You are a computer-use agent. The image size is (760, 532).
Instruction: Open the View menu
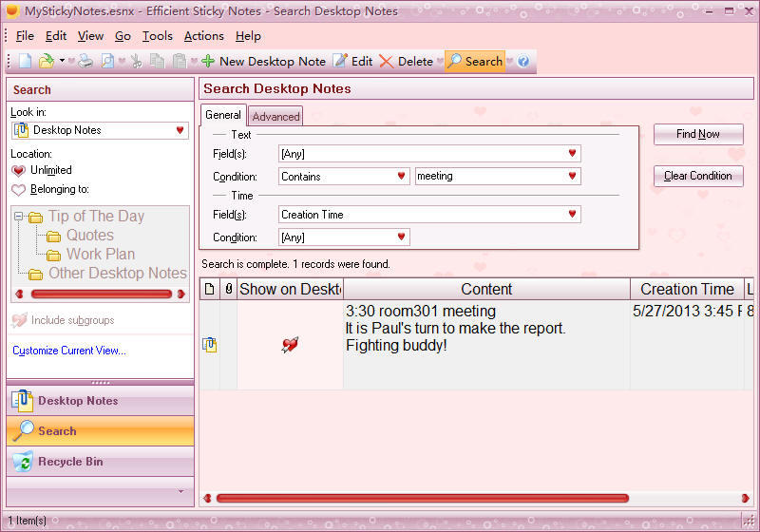tap(90, 36)
